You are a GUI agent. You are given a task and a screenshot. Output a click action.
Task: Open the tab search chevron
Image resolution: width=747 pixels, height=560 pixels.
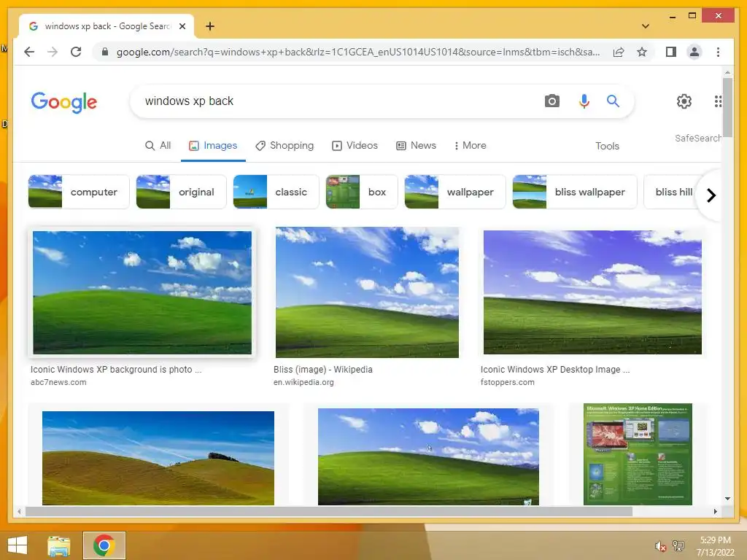pyautogui.click(x=645, y=26)
